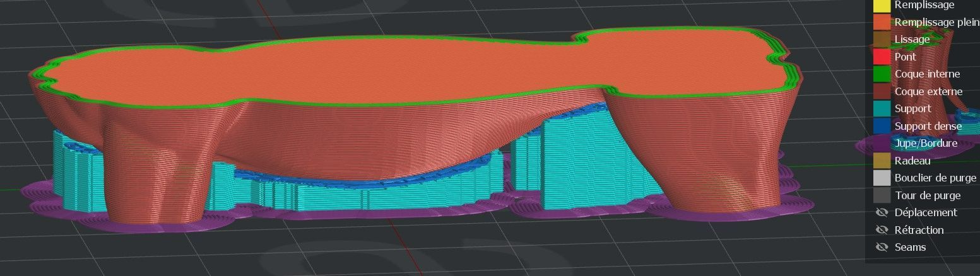Toggle the purple Jupe/Bordure swatch
This screenshot has width=980, height=276.
(x=882, y=143)
